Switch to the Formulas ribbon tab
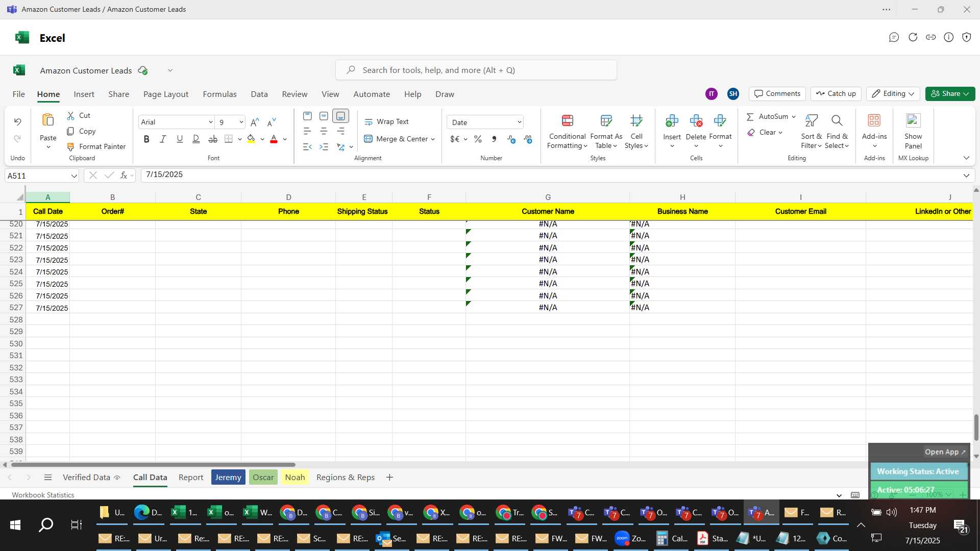This screenshot has height=551, width=980. click(x=219, y=94)
